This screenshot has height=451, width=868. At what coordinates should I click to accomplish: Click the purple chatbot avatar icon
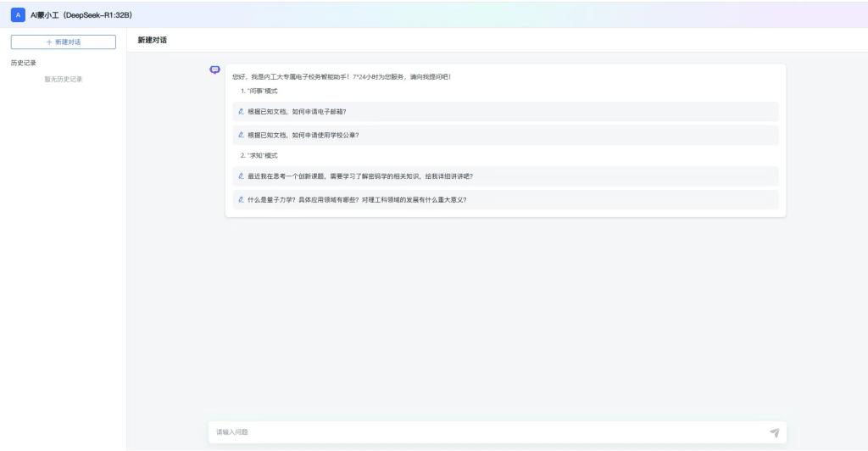tap(214, 70)
